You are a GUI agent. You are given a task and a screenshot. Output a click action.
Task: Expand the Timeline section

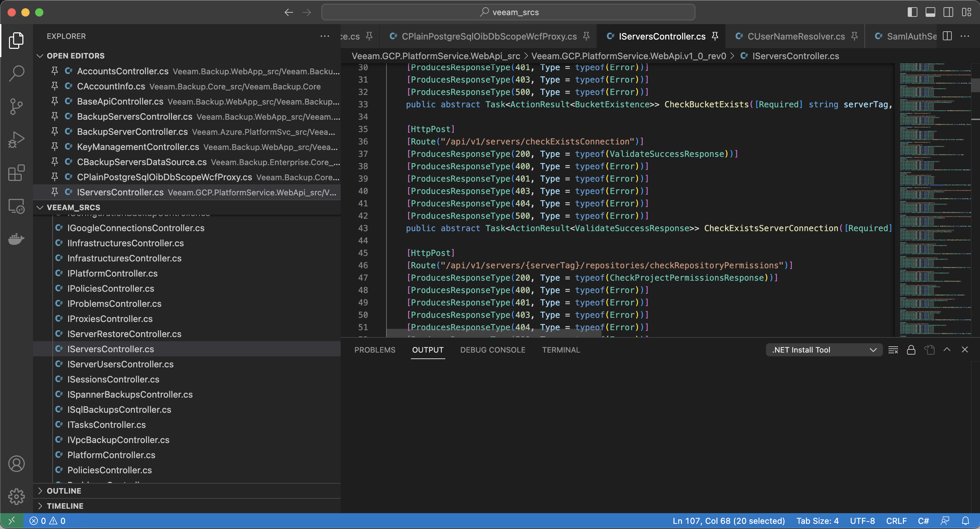click(x=187, y=506)
